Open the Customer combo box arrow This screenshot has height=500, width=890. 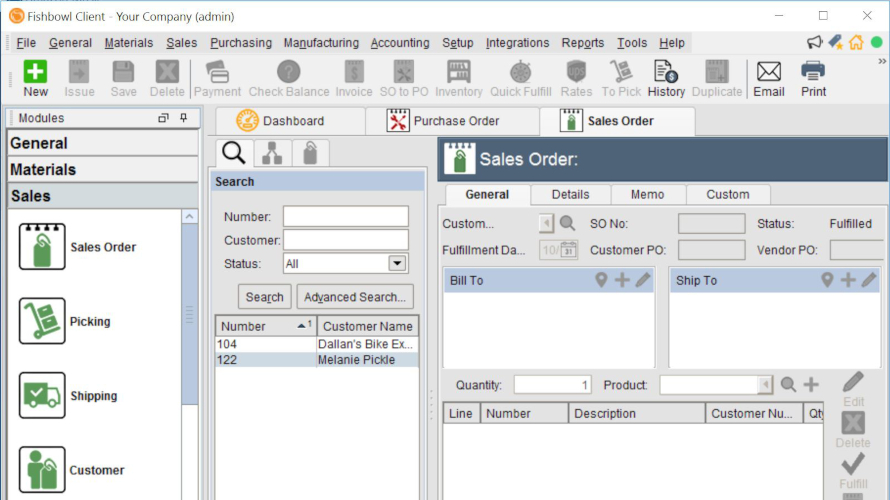[546, 223]
